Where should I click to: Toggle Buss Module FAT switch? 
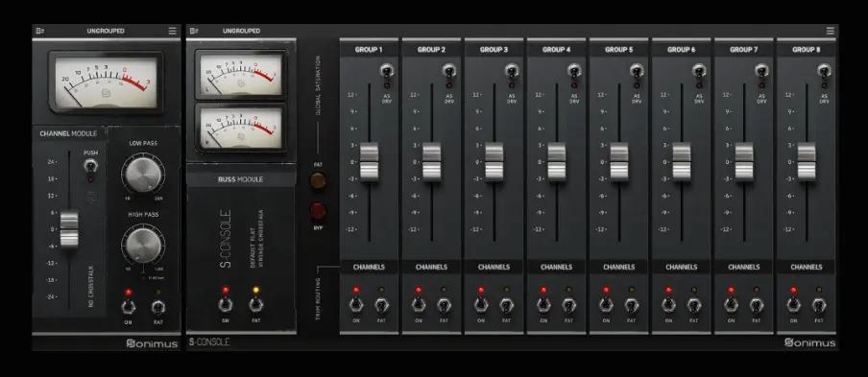tap(255, 304)
